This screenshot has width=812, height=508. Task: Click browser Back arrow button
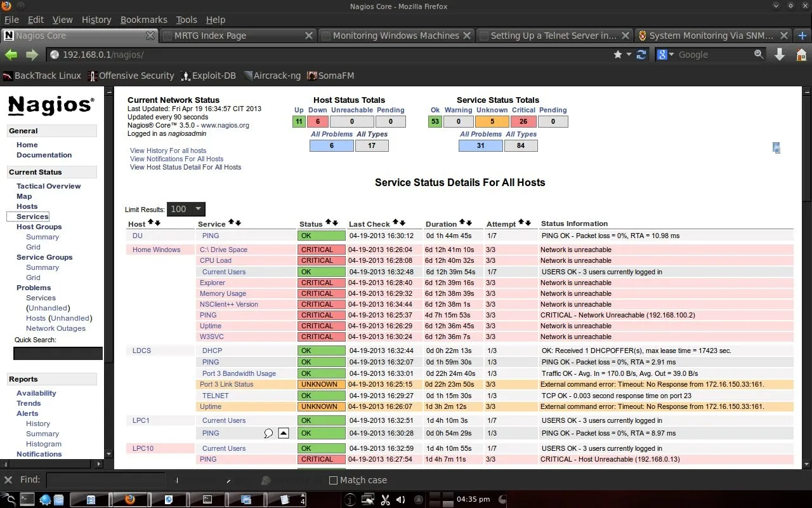[x=11, y=55]
